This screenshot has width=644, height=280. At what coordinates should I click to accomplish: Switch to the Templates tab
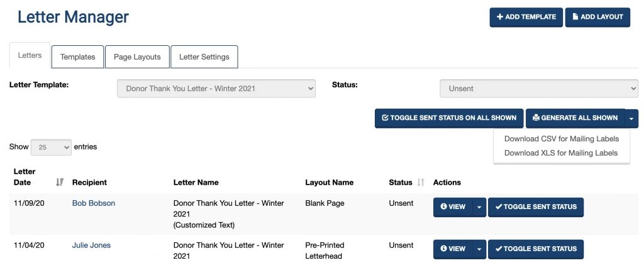(x=77, y=57)
